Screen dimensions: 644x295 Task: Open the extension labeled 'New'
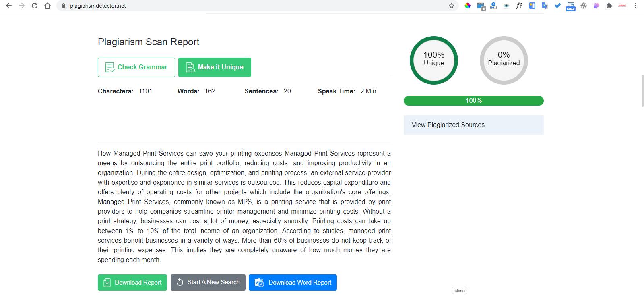click(x=570, y=6)
